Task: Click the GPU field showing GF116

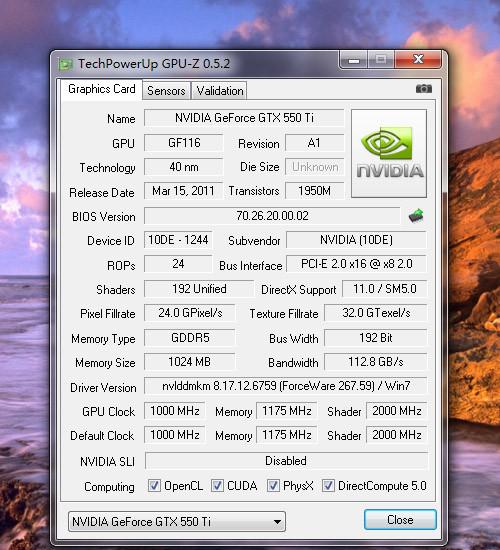Action: tap(184, 143)
